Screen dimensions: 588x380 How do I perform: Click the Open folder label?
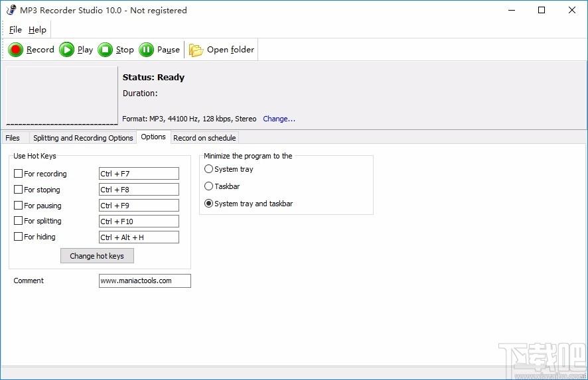pos(231,50)
